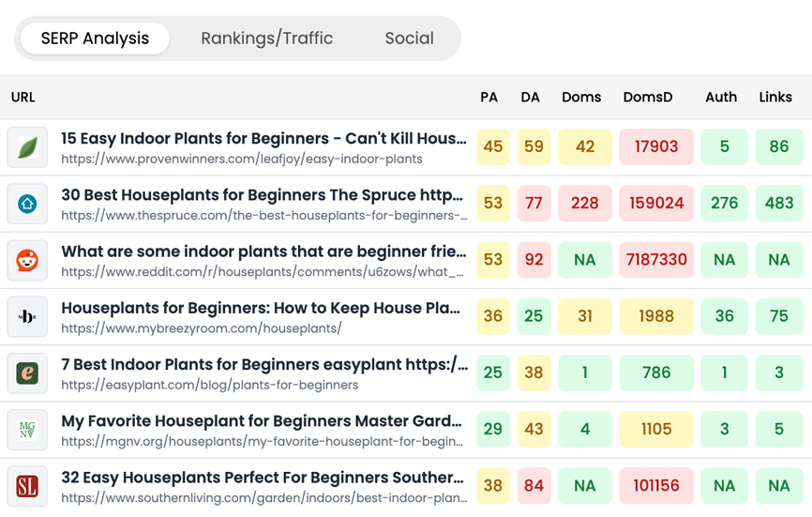Image resolution: width=812 pixels, height=517 pixels.
Task: Click DA value 59 for provenwinners
Action: [x=534, y=147]
